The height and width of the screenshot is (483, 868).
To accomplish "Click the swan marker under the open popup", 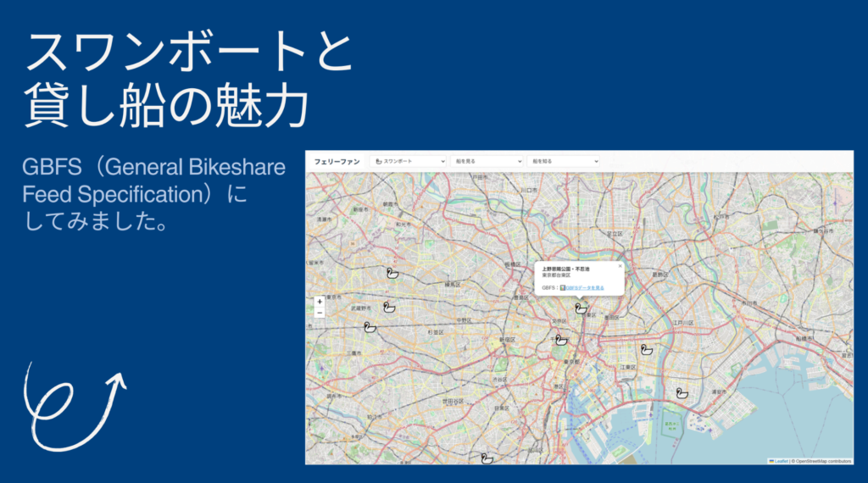I will click(x=581, y=308).
